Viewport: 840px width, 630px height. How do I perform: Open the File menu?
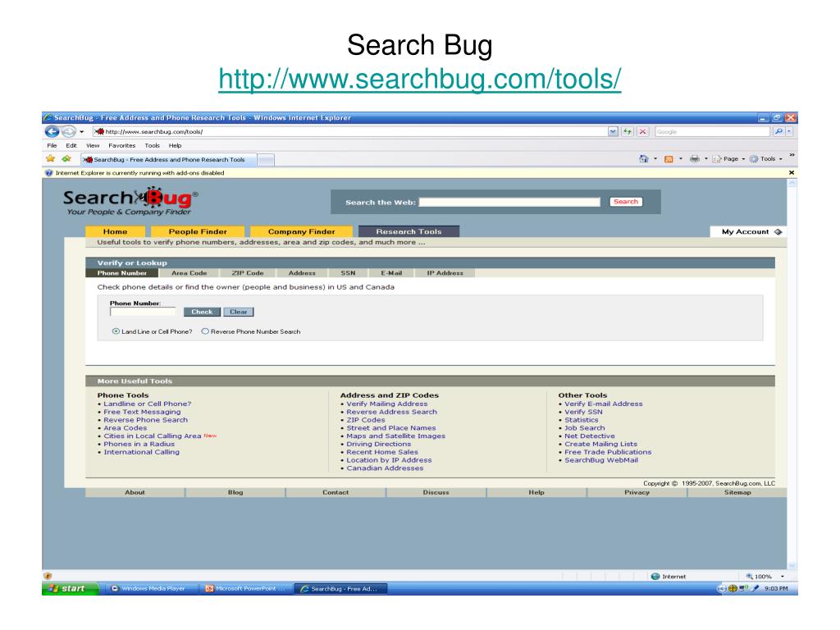[x=52, y=146]
